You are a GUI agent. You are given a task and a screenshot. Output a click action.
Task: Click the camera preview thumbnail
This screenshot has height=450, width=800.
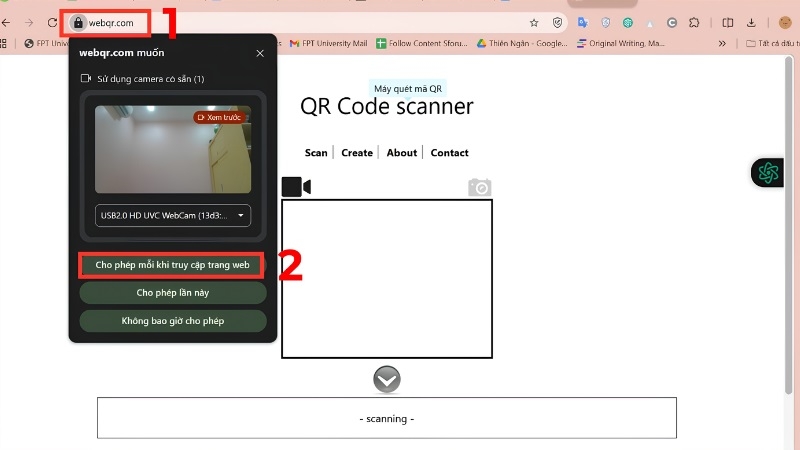173,149
